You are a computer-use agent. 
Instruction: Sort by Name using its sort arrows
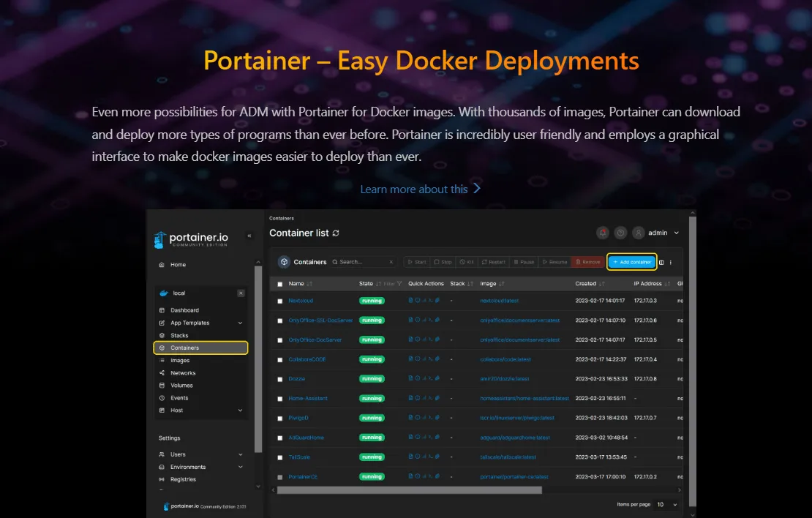(309, 284)
